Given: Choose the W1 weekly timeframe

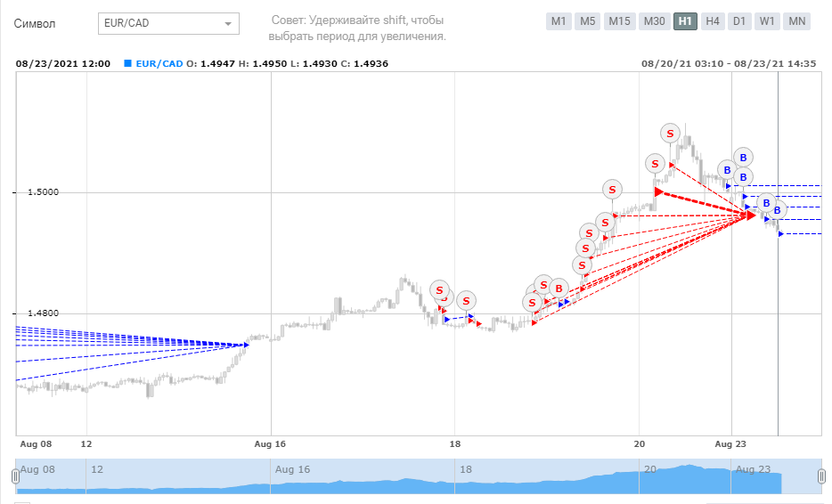Looking at the screenshot, I should (x=767, y=21).
